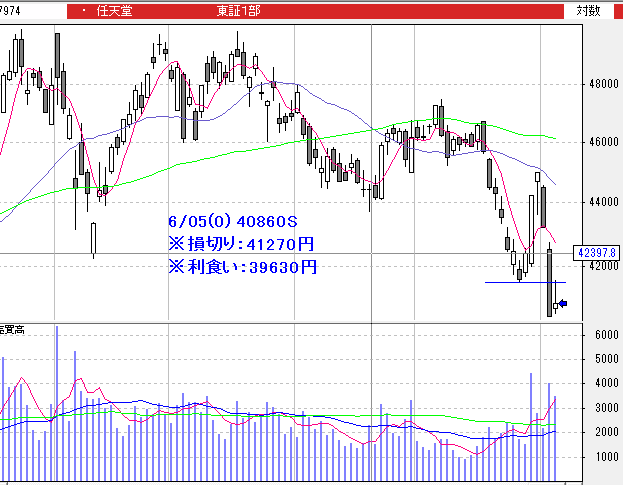The width and height of the screenshot is (624, 485).
Task: Click the 46000 price axis label
Action: (x=603, y=142)
